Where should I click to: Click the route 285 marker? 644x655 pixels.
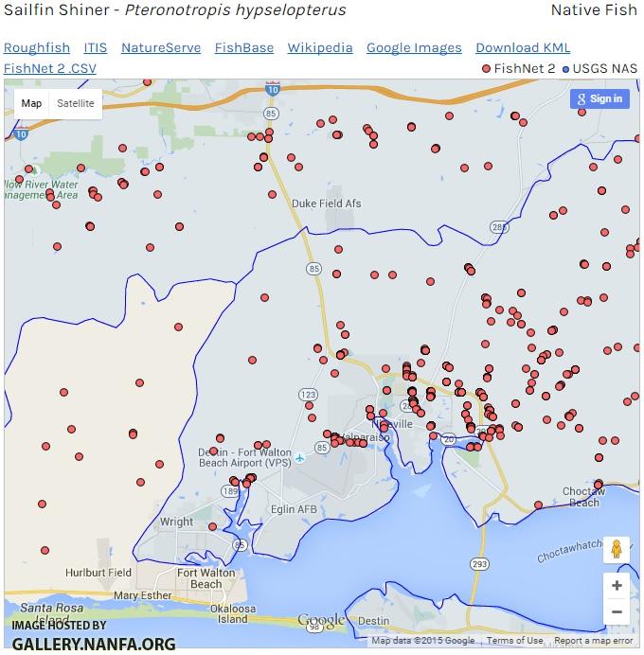pos(499,227)
